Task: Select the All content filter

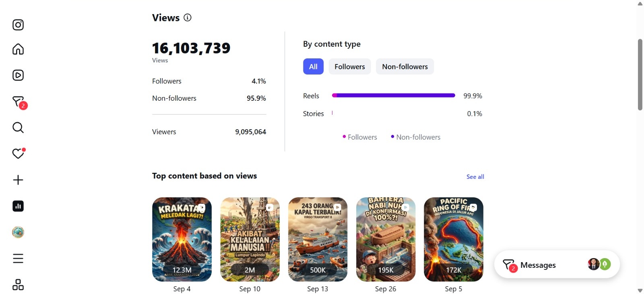Action: 313,66
